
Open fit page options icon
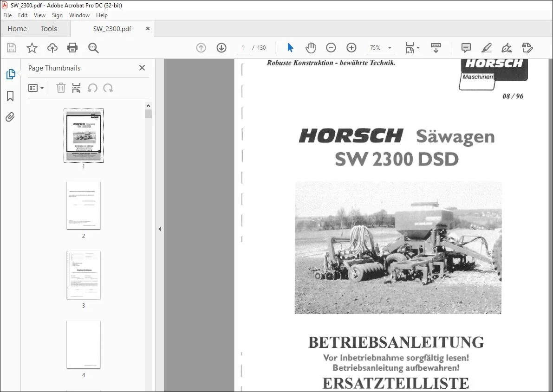[x=410, y=48]
